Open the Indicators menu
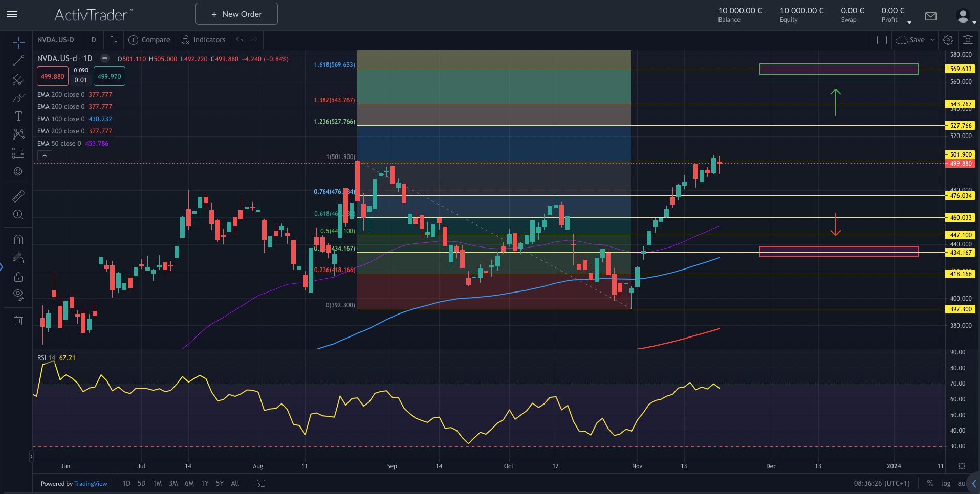 pos(204,40)
